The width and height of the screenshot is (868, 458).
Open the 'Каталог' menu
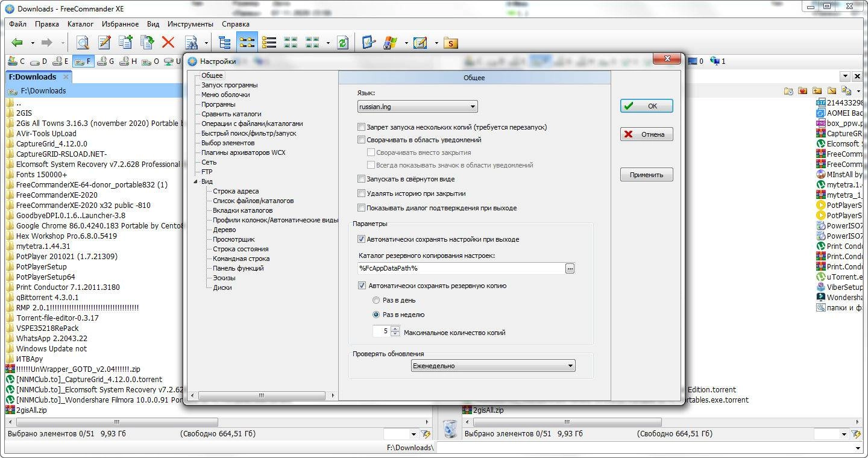[x=81, y=24]
